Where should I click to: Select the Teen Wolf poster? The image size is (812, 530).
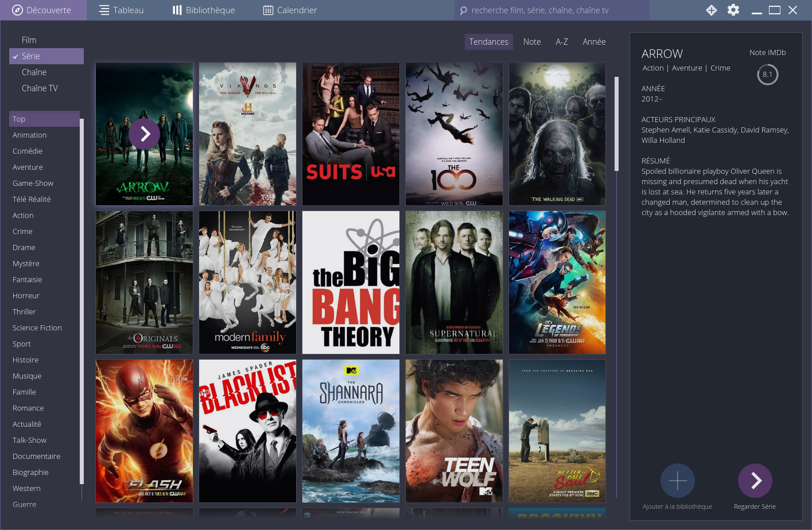(454, 431)
